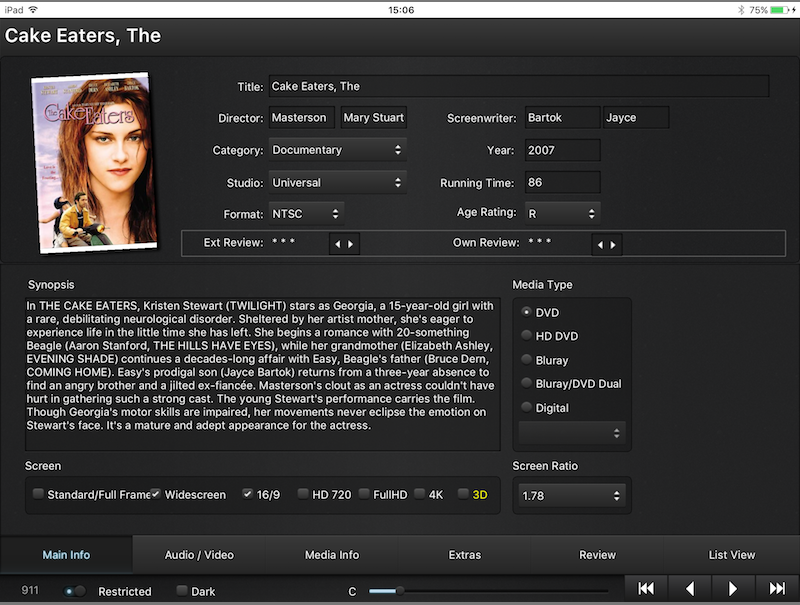Click the Running Time field
Screen dimensions: 800x605
[x=562, y=183]
